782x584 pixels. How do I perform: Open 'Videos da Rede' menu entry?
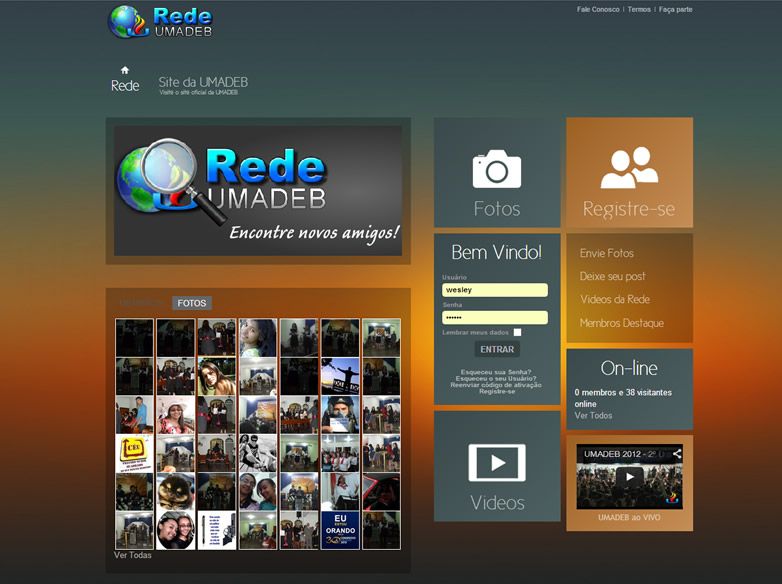pos(614,299)
